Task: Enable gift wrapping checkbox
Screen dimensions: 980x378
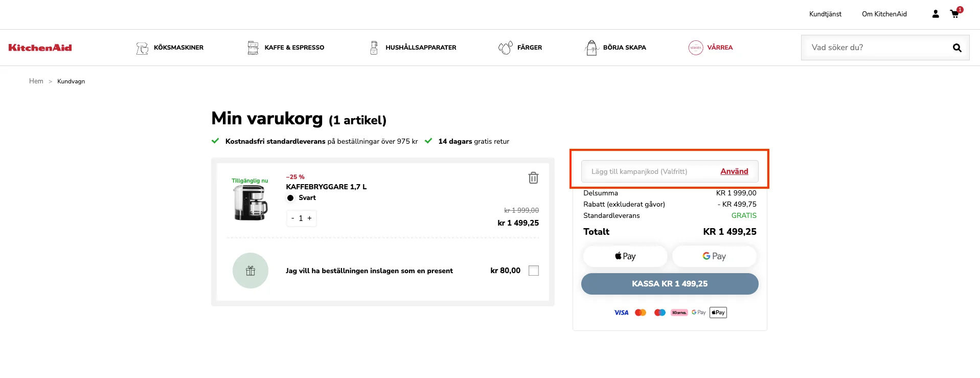Action: click(534, 271)
